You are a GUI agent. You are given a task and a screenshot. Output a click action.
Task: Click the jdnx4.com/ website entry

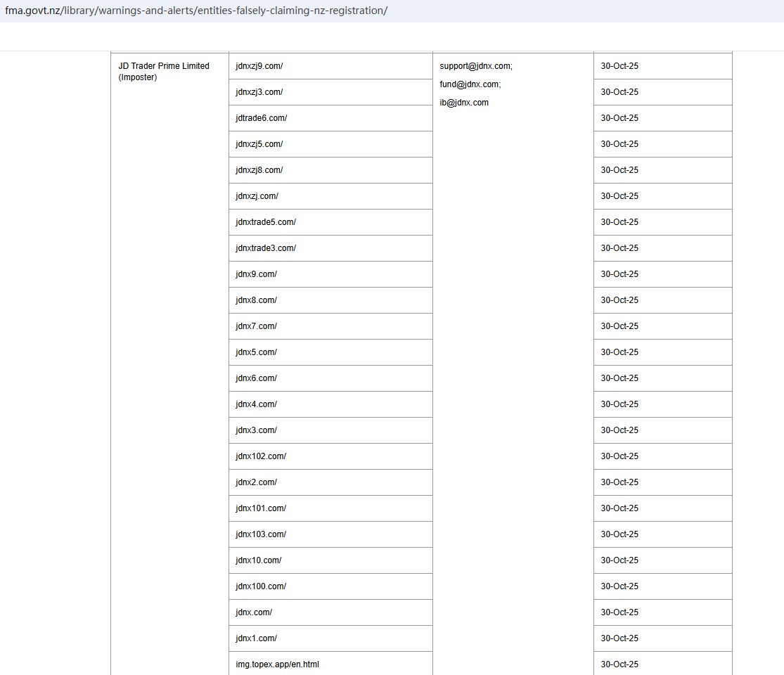[x=256, y=404]
